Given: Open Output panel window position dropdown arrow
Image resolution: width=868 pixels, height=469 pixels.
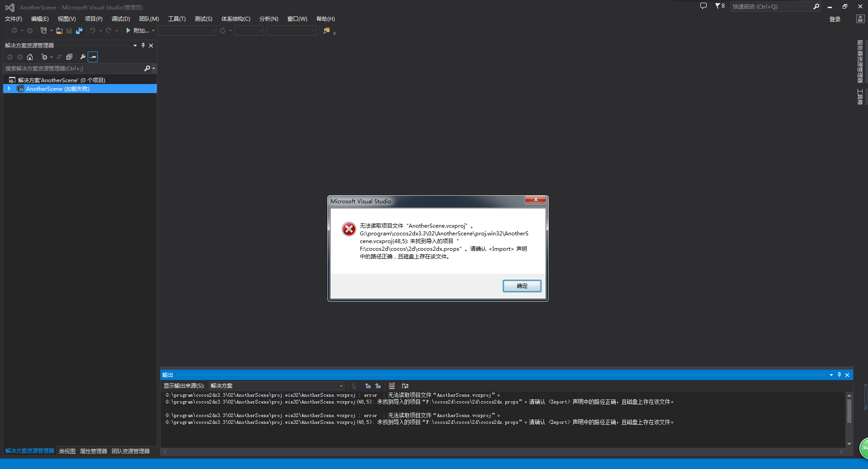Looking at the screenshot, I should pos(831,375).
